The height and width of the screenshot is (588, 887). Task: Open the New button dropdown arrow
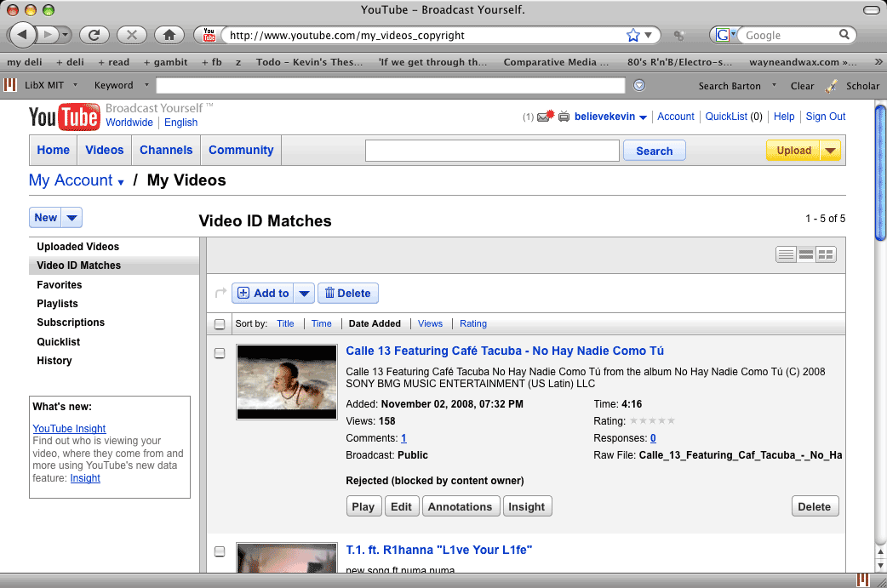tap(72, 218)
